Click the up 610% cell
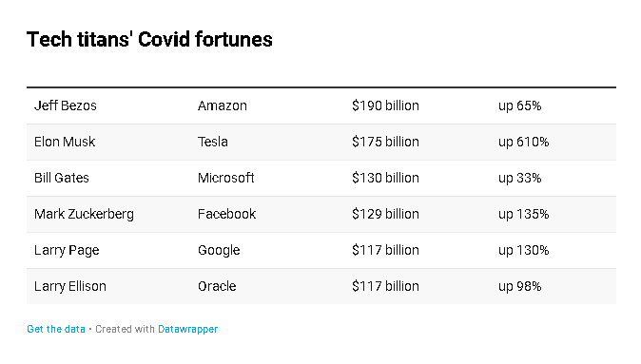 click(x=523, y=142)
